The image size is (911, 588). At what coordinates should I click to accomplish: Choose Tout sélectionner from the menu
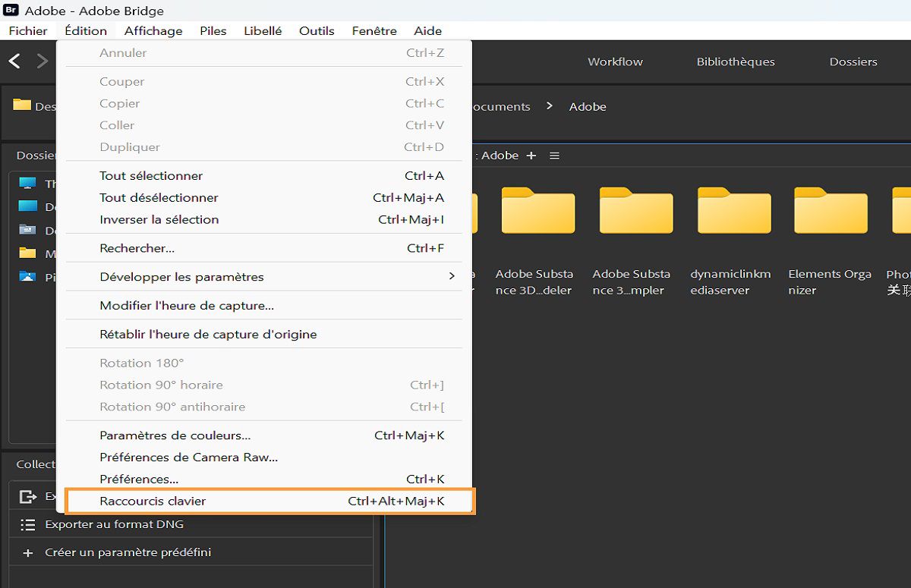pyautogui.click(x=264, y=176)
